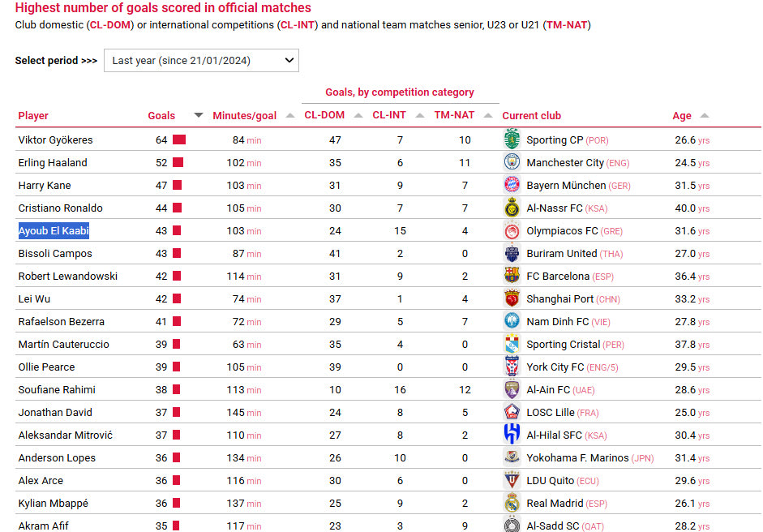Sort by Minutes/goal using the arrow

[290, 115]
